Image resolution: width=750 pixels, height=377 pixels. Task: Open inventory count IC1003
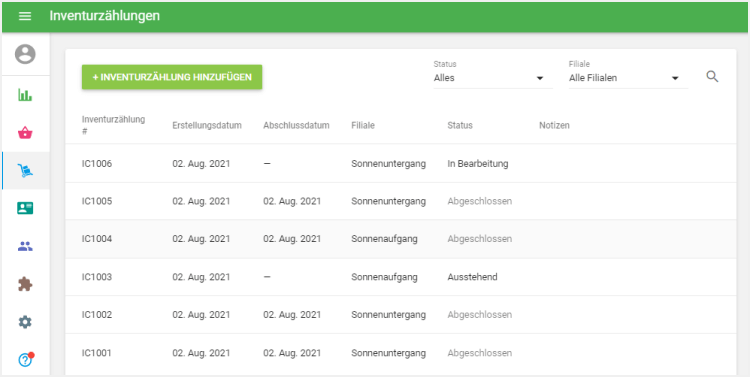400,277
